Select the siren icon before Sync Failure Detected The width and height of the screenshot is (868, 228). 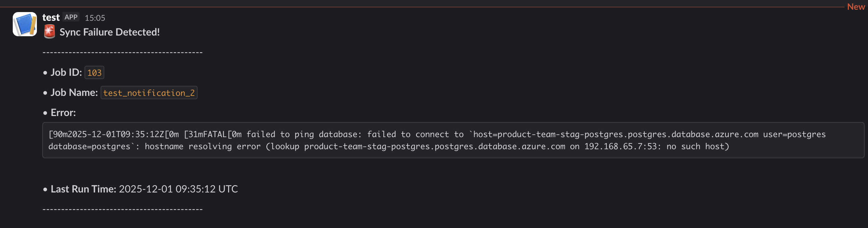pyautogui.click(x=49, y=32)
